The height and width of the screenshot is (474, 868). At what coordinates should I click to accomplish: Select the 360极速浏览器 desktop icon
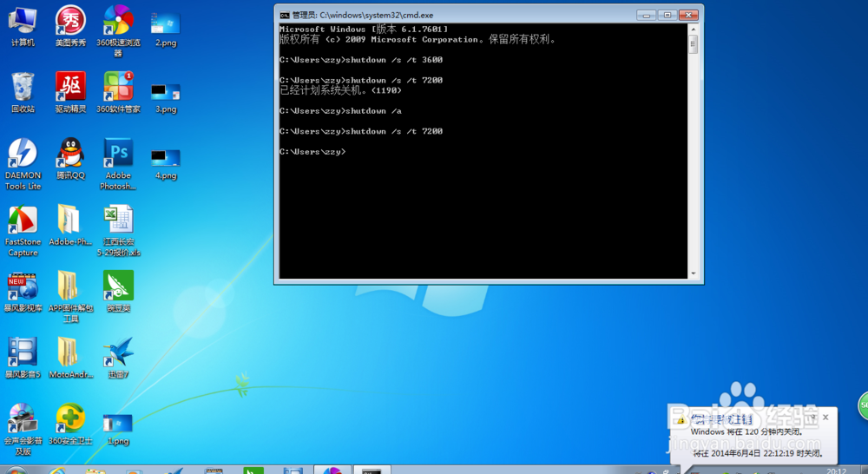[x=118, y=30]
